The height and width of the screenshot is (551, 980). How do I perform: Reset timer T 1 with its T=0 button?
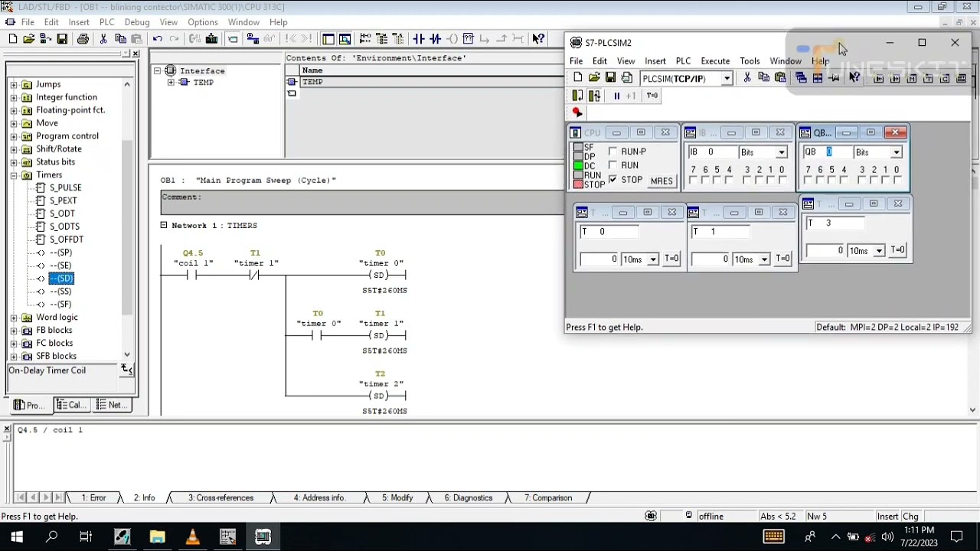(782, 259)
